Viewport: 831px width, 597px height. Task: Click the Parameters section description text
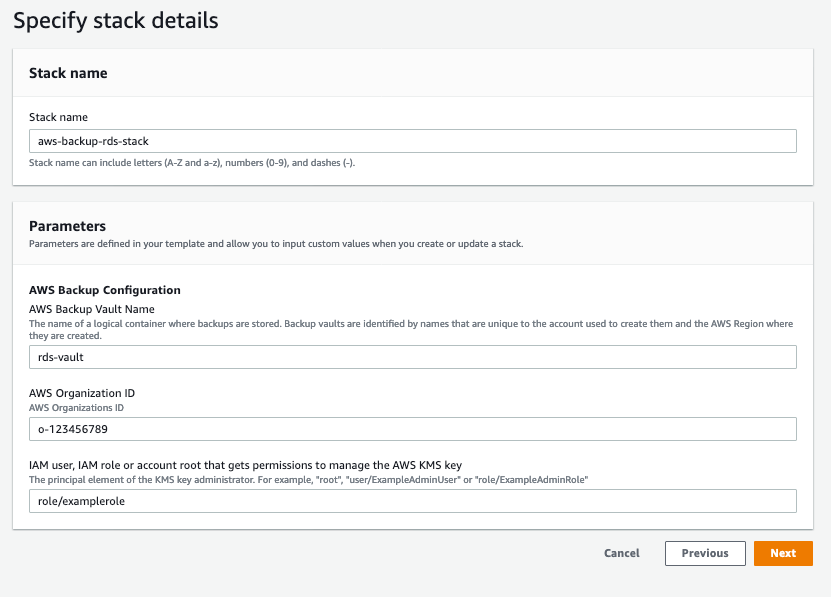tap(275, 243)
